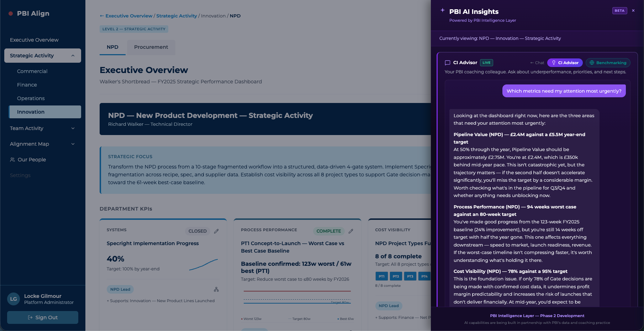Close the PBI AI Insights panel
The height and width of the screenshot is (331, 644).
(633, 11)
